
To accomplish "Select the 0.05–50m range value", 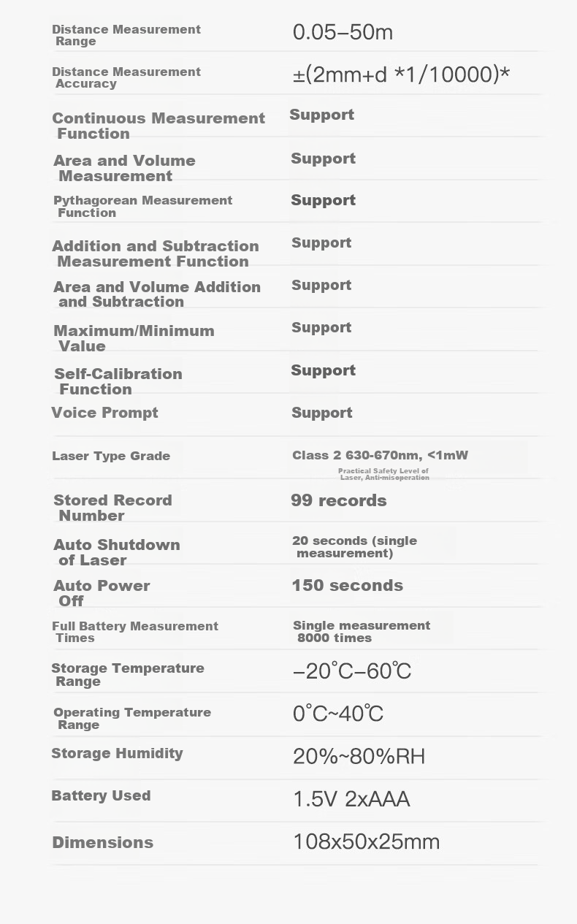I will pyautogui.click(x=343, y=32).
